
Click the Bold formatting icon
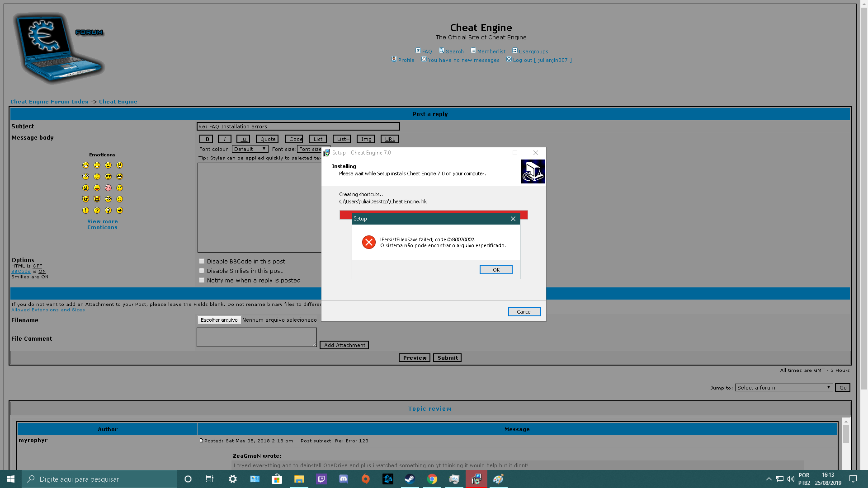tap(207, 139)
